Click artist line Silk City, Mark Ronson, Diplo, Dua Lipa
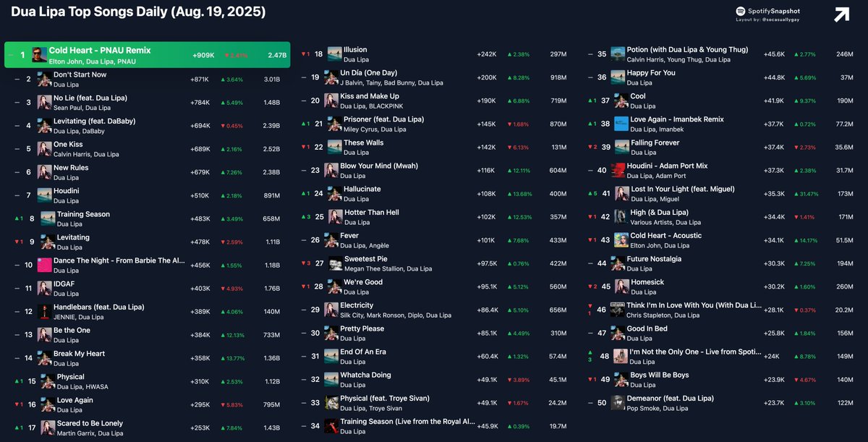The height and width of the screenshot is (442, 868). [x=396, y=315]
